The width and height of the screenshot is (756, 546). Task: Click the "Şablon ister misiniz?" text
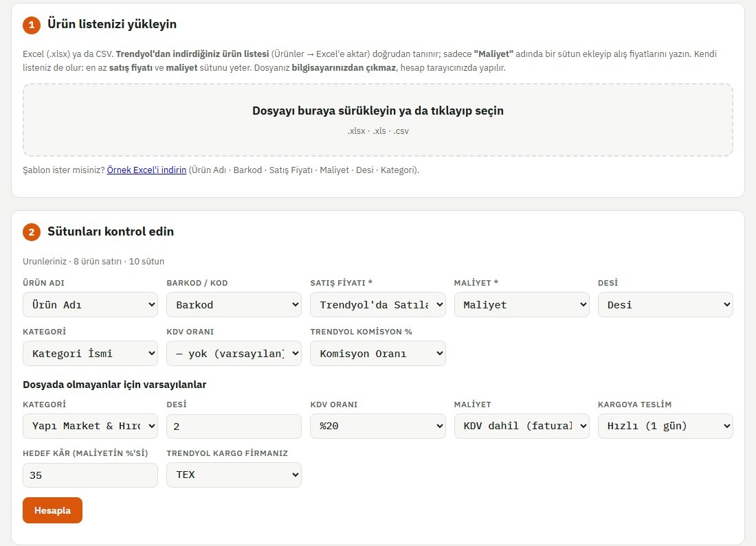[64, 170]
